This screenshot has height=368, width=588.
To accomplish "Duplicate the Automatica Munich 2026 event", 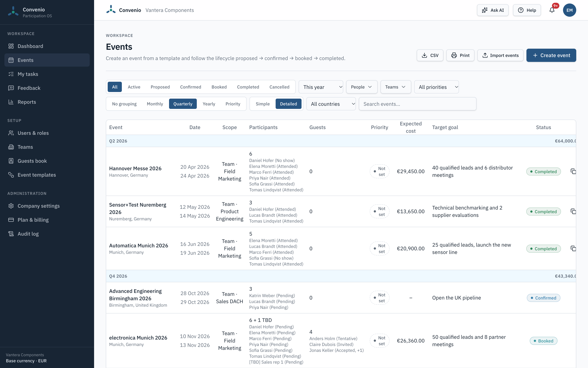I will (573, 248).
